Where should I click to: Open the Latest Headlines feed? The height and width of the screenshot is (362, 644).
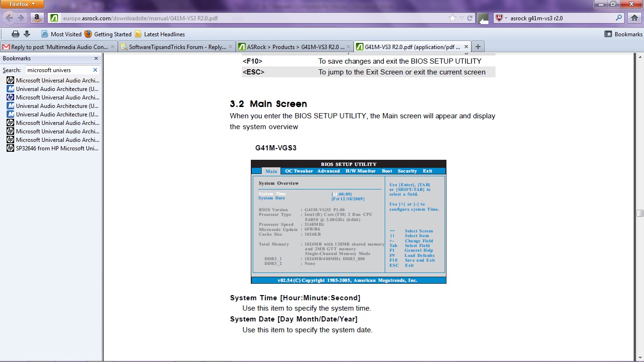pos(160,34)
